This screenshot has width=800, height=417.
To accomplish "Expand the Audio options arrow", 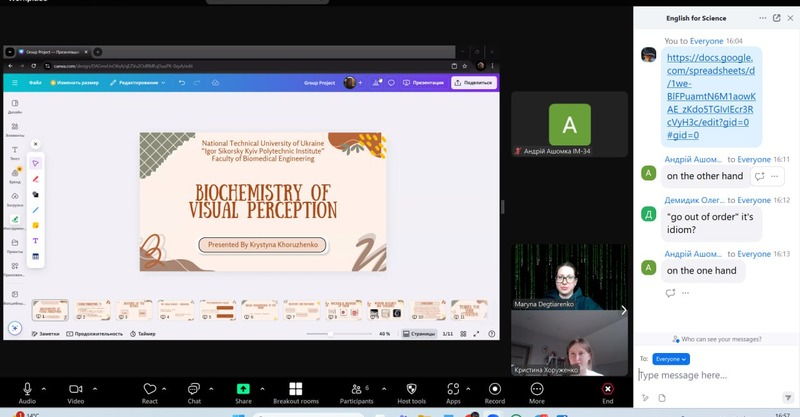I will coord(44,389).
